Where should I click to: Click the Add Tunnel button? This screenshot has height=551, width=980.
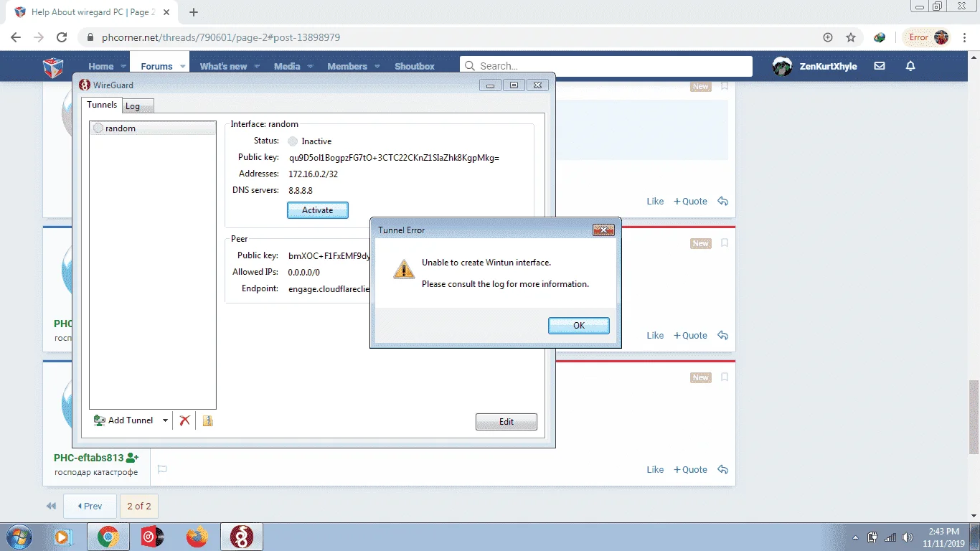(x=123, y=420)
